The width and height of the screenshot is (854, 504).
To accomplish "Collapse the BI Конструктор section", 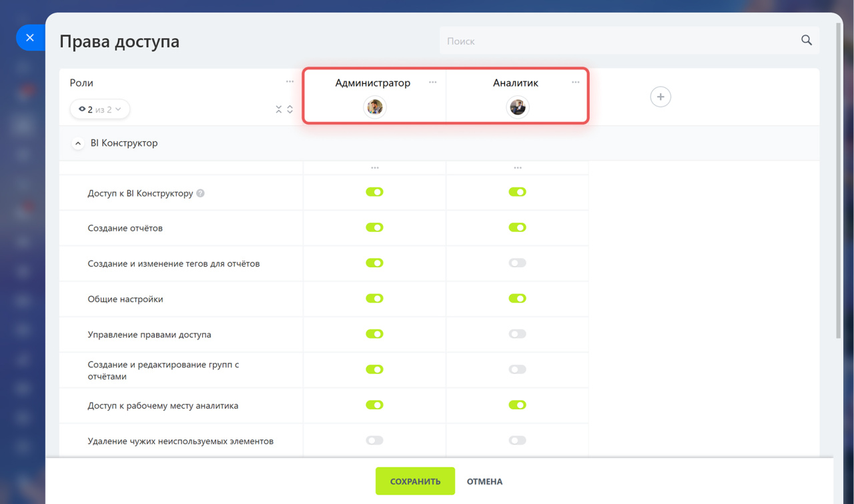I will click(78, 143).
